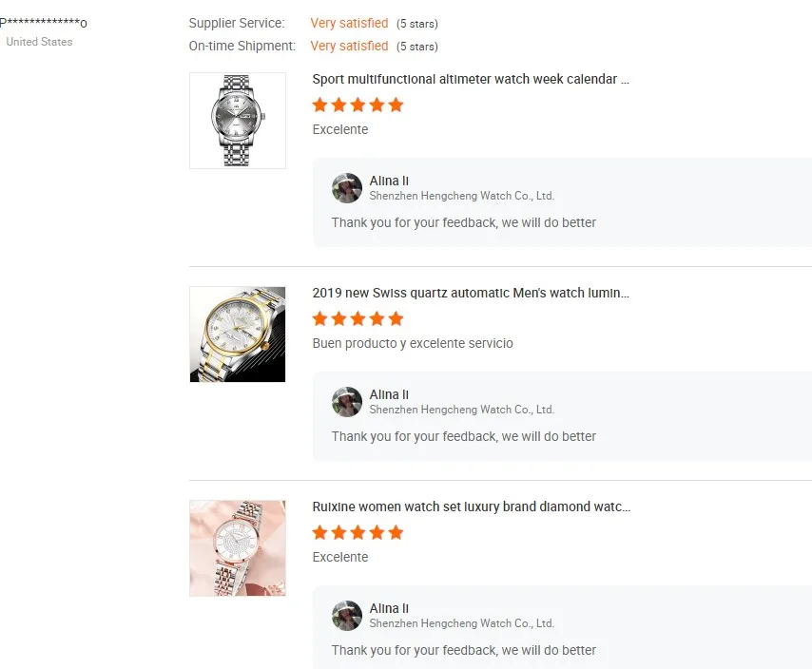Click five-star rating under Swiss quartz watch

(358, 318)
